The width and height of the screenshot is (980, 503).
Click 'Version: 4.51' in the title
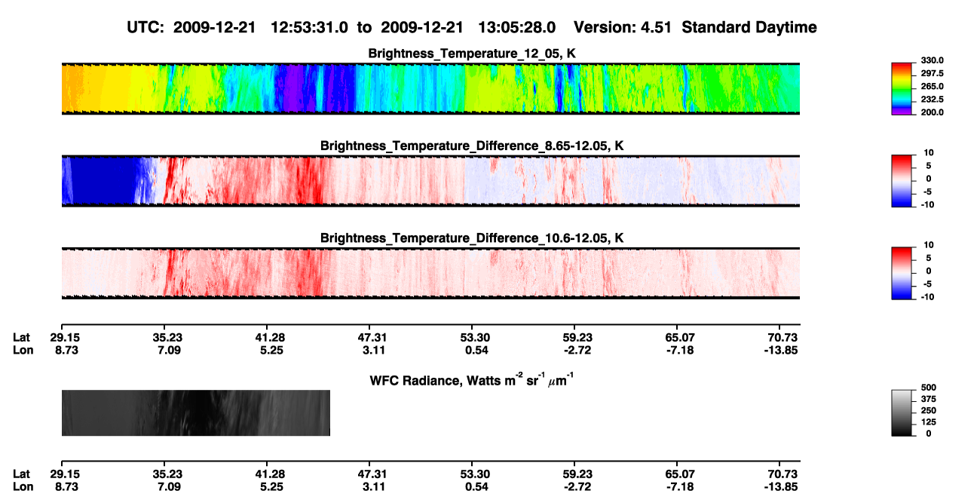tap(622, 28)
